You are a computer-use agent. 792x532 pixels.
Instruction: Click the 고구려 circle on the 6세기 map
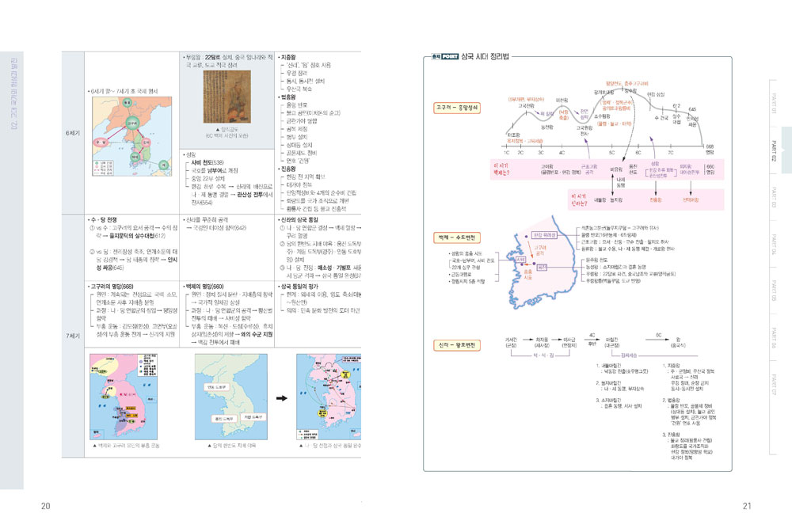pyautogui.click(x=132, y=123)
